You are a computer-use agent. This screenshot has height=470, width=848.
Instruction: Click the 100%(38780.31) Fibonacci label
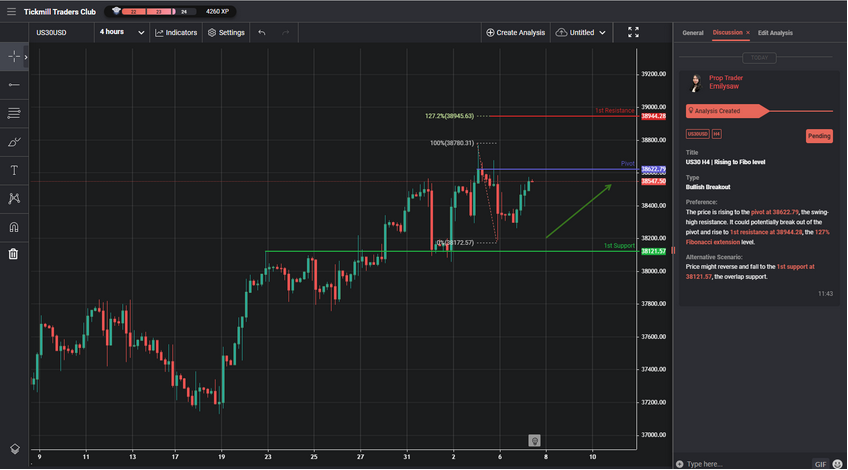coord(452,143)
